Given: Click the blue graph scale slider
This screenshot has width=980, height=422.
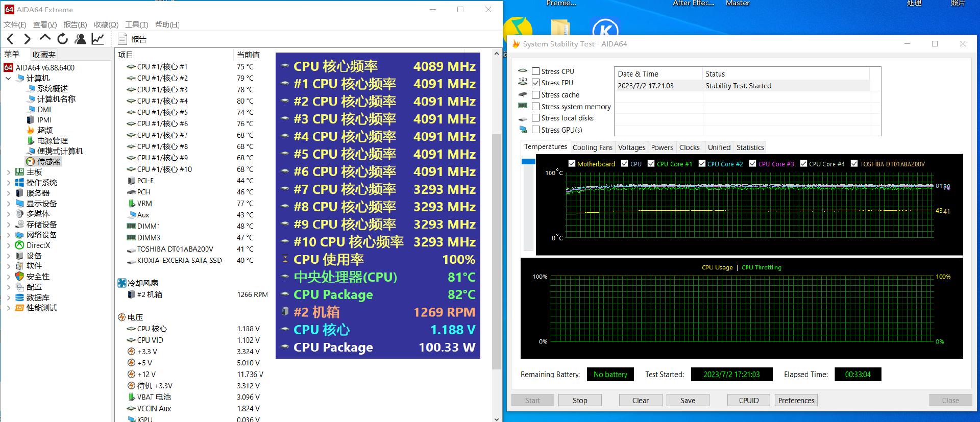Looking at the screenshot, I should pos(528,162).
